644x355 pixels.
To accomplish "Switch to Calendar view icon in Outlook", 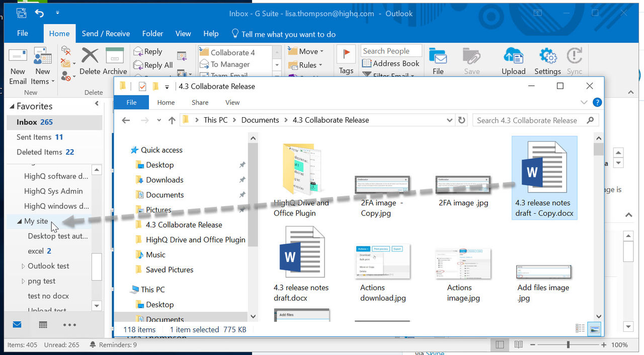I will [x=43, y=325].
